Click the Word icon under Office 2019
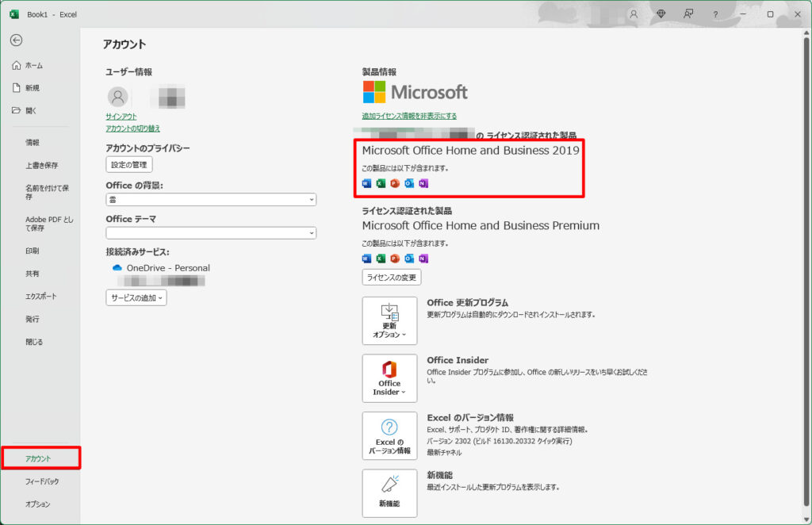Screen dimensions: 812x525 coord(366,183)
